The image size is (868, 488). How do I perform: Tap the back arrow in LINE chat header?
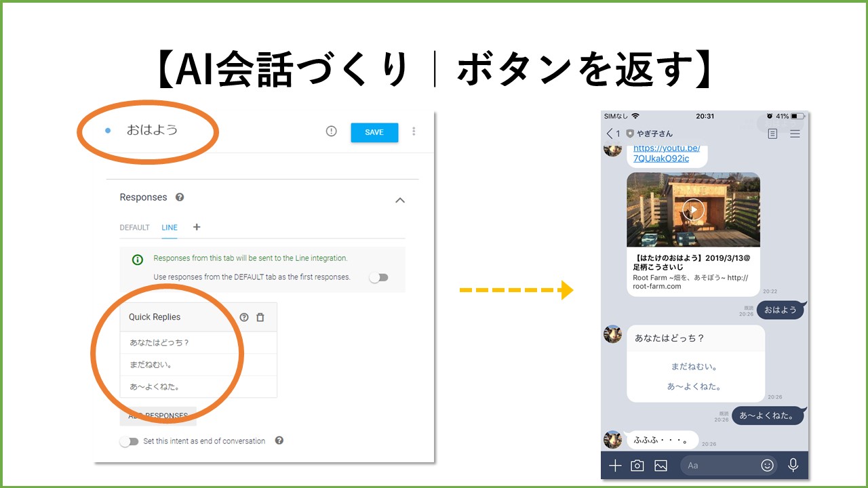(x=610, y=134)
